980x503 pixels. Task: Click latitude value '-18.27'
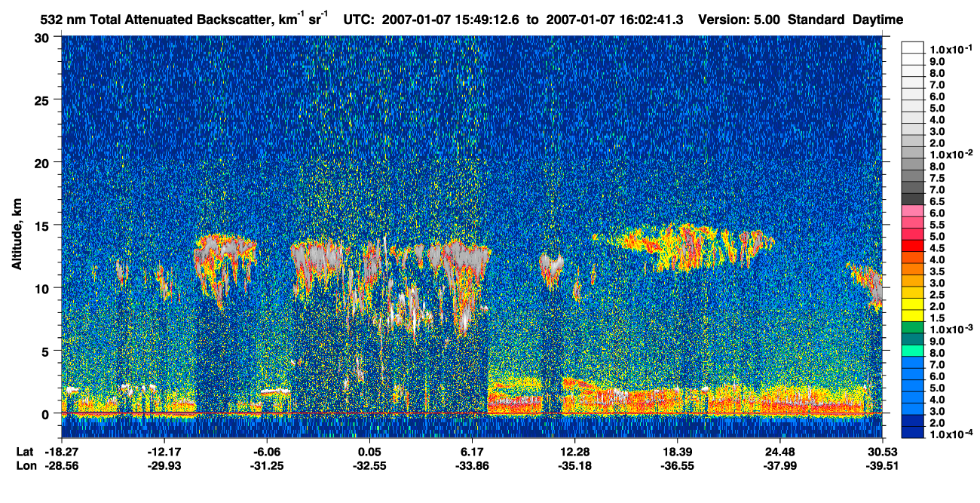coord(61,452)
